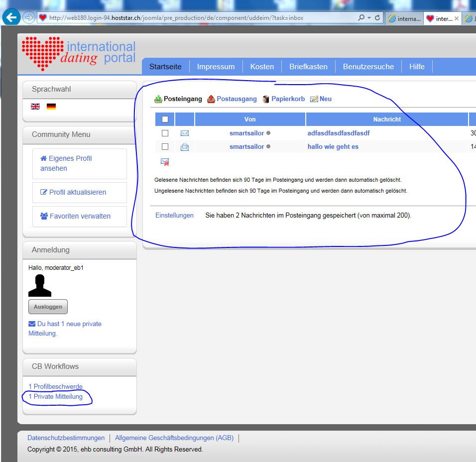Screen dimensions: 476x462
Task: Open the Kosten menu item
Action: 262,67
